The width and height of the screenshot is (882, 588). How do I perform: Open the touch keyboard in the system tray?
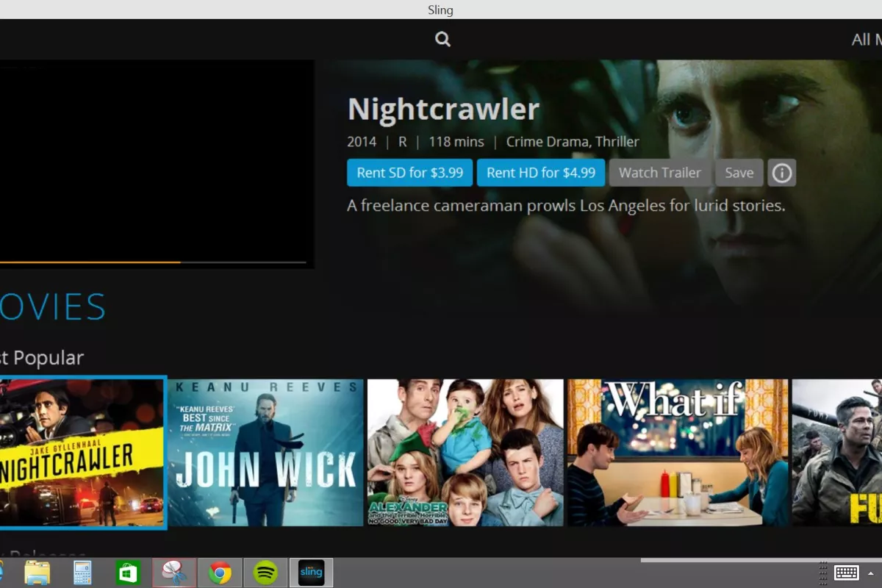click(x=845, y=573)
